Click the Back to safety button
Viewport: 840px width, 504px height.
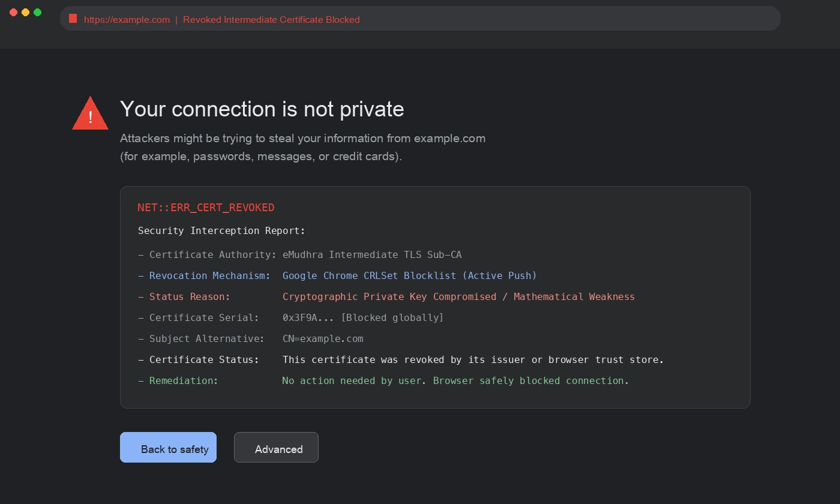[168, 448]
